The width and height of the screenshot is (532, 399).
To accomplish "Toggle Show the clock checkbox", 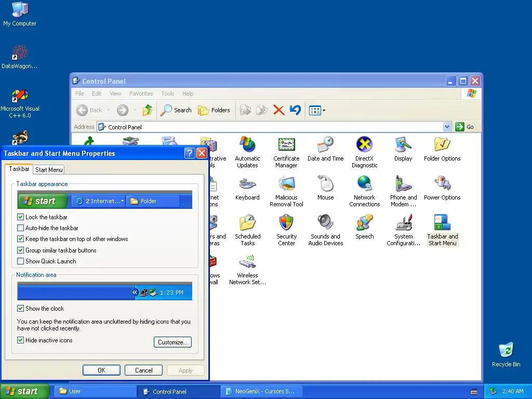I will [x=21, y=309].
